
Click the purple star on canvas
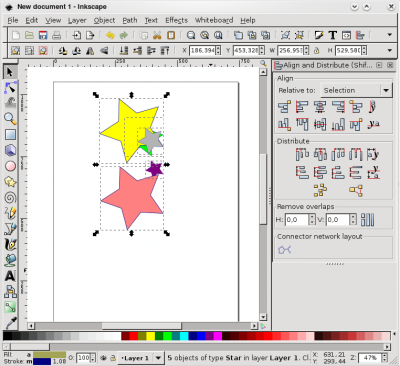(154, 169)
